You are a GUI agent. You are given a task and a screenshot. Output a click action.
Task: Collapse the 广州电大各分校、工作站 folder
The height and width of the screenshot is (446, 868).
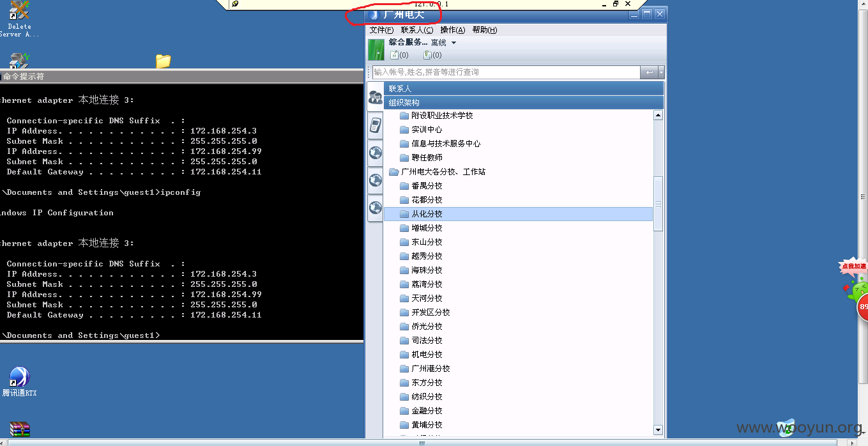coord(393,172)
